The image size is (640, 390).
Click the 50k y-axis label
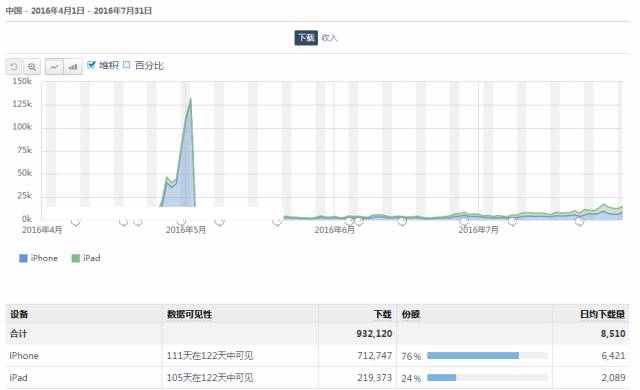tap(24, 173)
